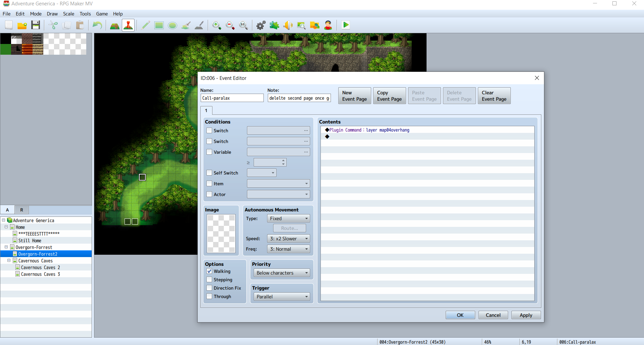
Task: Switch to Event mode icon
Action: (x=128, y=25)
